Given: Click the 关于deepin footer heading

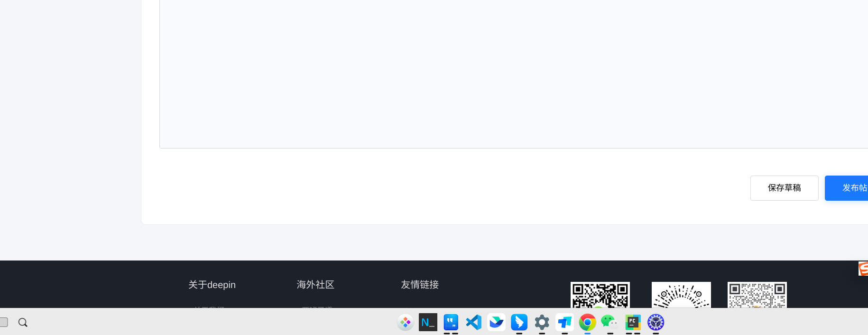Looking at the screenshot, I should tap(212, 285).
